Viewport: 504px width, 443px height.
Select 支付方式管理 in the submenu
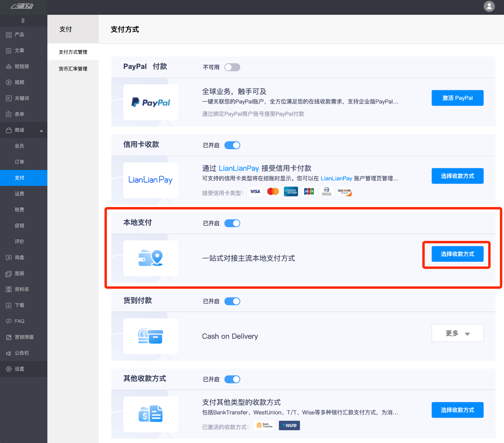coord(73,52)
